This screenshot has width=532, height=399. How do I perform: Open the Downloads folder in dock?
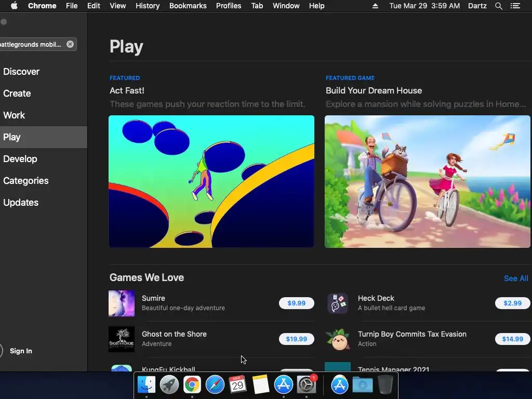(x=362, y=384)
